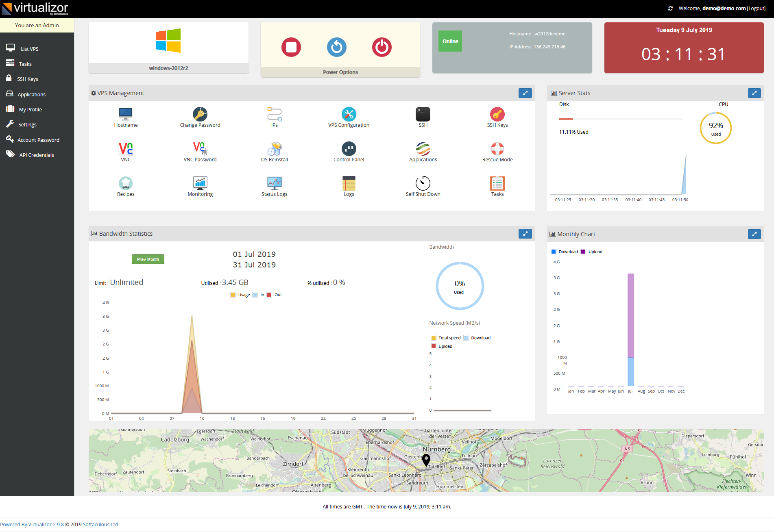This screenshot has width=774, height=532.
Task: Open Tasks clipboard icon in VPS Management
Action: (x=497, y=183)
